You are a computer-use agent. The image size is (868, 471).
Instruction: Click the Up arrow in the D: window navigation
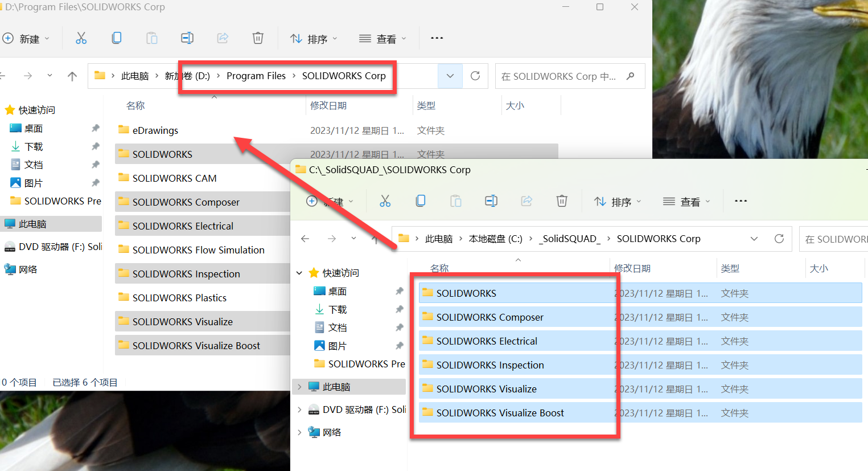point(72,76)
